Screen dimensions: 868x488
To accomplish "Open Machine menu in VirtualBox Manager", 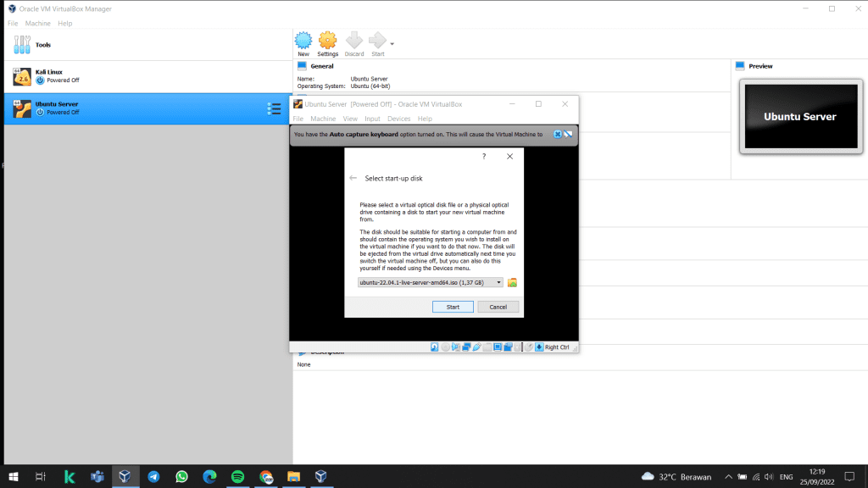I will point(37,23).
